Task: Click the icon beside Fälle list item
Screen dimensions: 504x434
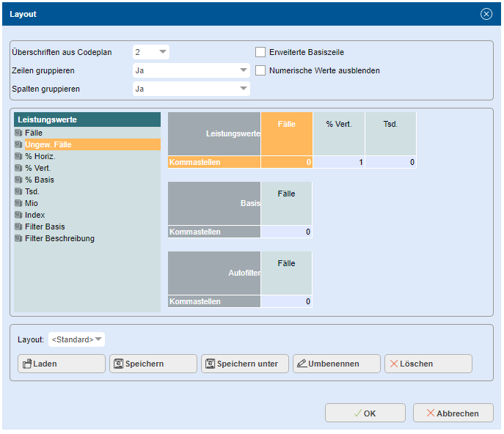Action: click(18, 133)
